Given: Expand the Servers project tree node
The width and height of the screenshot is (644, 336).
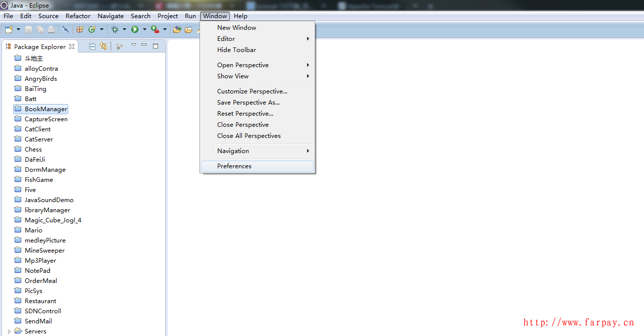Looking at the screenshot, I should click(9, 331).
